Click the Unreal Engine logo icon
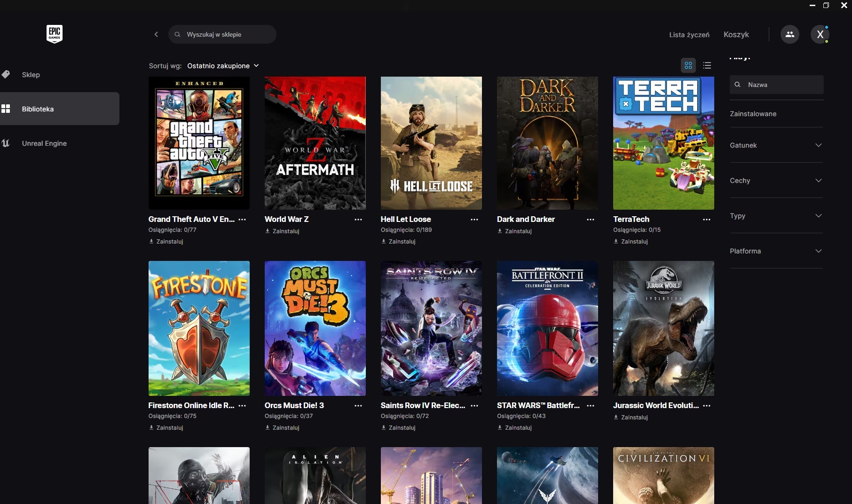This screenshot has width=852, height=504. [6, 143]
